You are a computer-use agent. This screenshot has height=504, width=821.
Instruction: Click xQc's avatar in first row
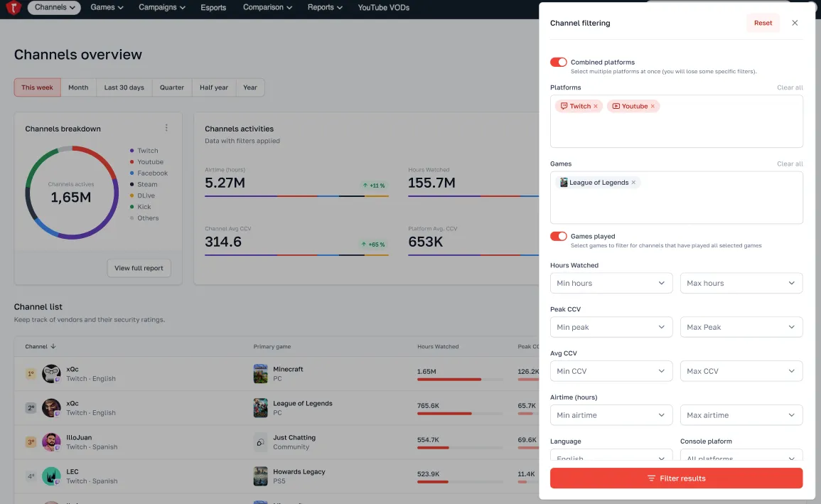point(51,374)
